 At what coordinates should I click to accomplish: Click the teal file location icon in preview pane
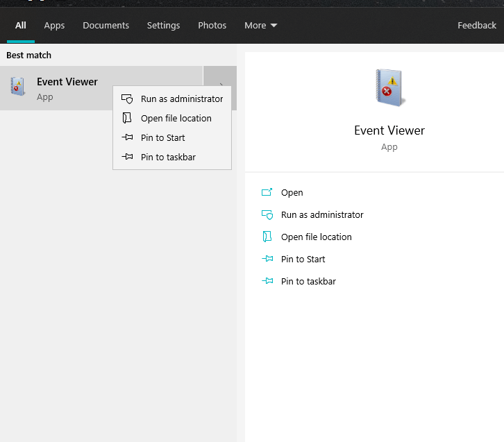(267, 237)
